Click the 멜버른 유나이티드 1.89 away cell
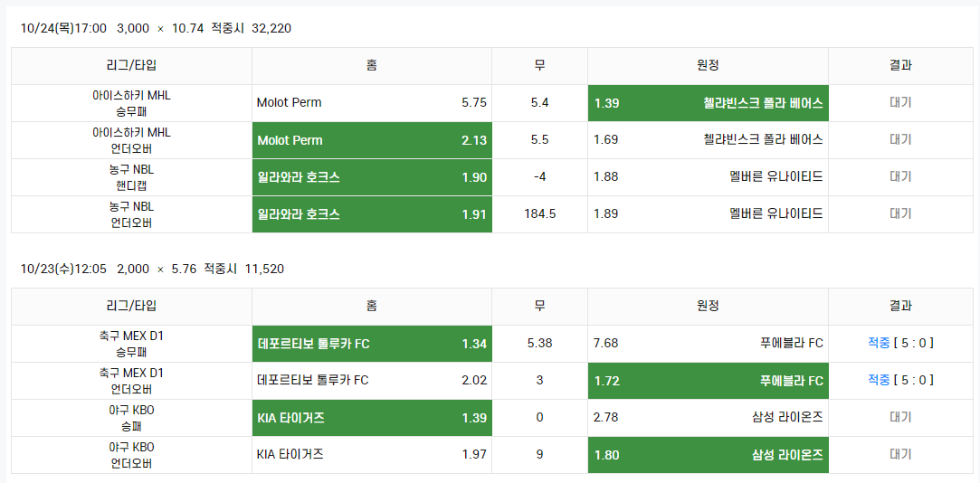The width and height of the screenshot is (980, 483). click(x=709, y=213)
